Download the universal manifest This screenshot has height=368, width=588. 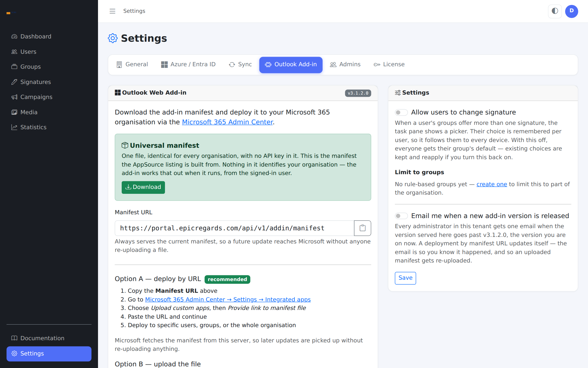(x=143, y=187)
